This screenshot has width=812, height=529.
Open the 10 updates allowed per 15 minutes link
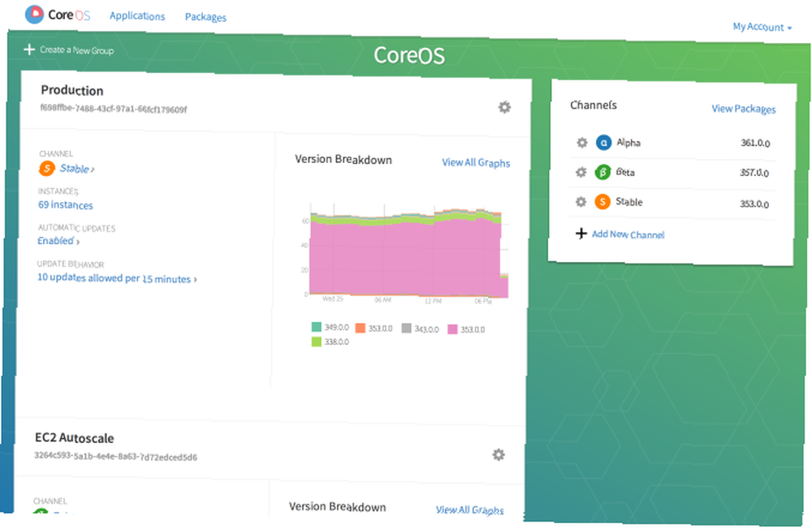tap(117, 278)
